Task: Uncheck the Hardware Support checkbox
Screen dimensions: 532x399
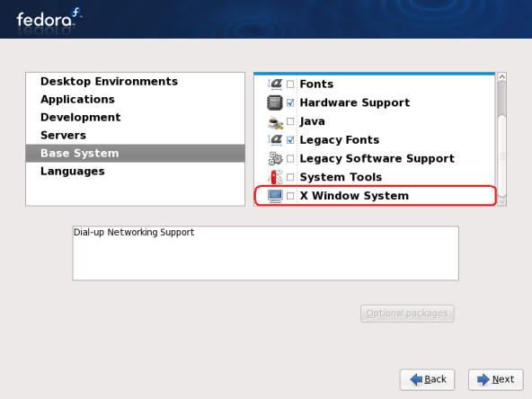Action: pos(290,102)
